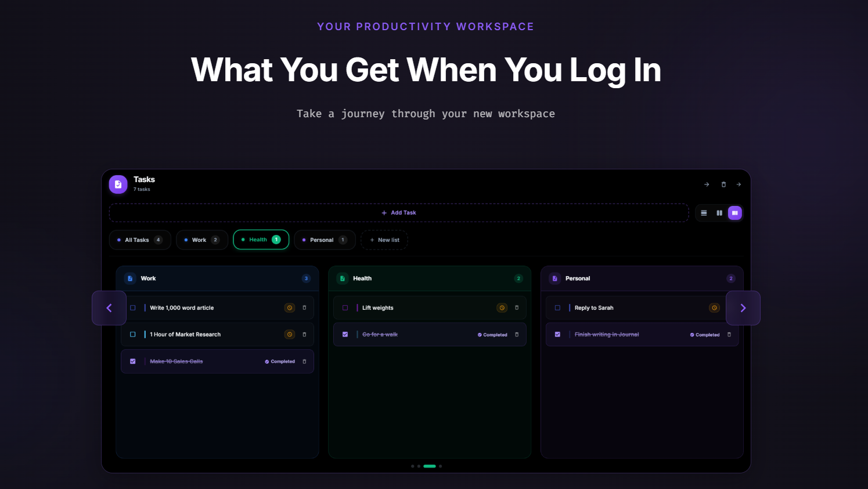Jump to the last carousel dot

click(441, 466)
